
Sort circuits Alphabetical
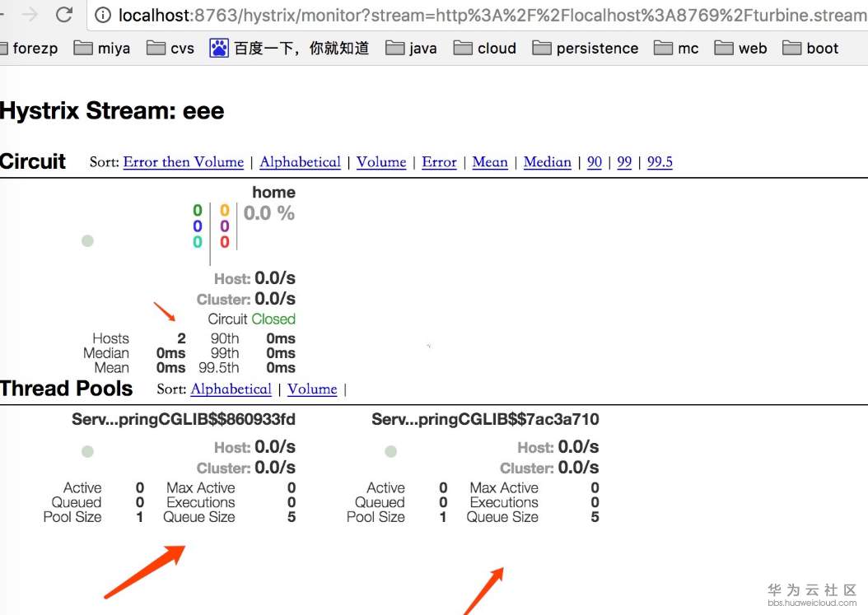point(300,161)
